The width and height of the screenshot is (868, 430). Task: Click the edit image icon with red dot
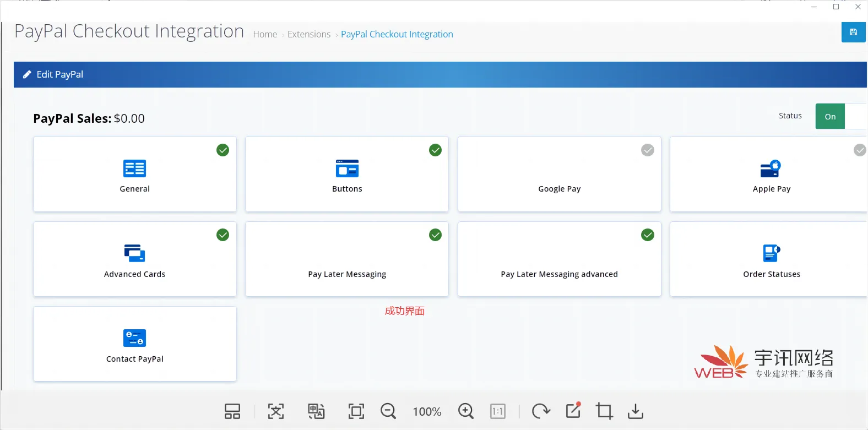point(573,410)
